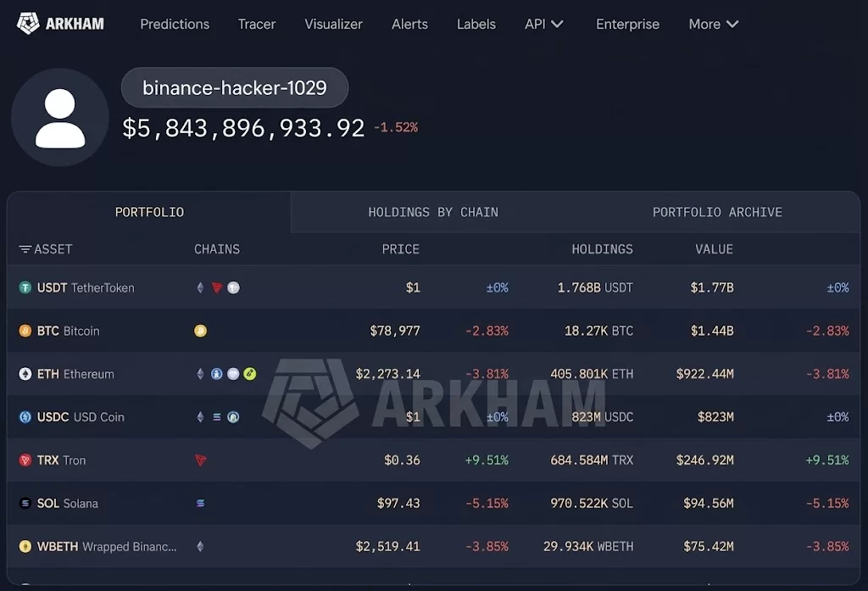
Task: Expand the More dropdown menu
Action: (714, 25)
